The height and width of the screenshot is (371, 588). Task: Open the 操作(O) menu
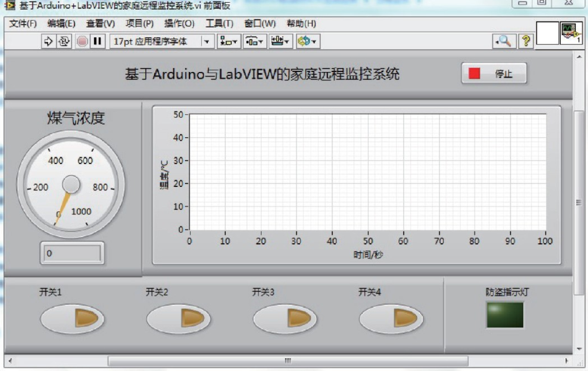tap(179, 23)
